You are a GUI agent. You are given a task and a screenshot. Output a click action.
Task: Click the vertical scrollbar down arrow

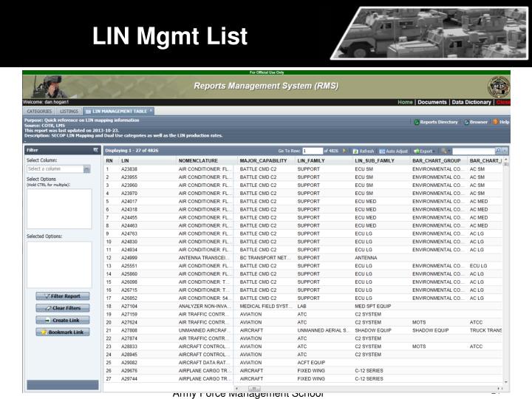pos(506,383)
